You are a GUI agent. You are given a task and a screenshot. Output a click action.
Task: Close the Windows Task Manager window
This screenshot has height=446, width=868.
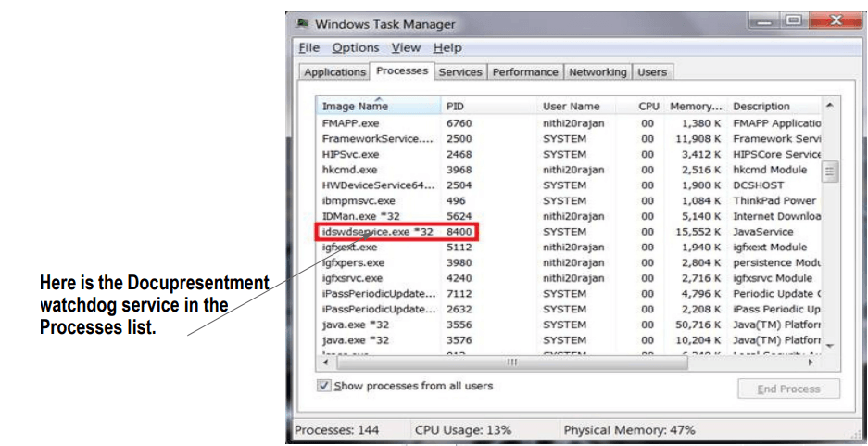tap(835, 21)
